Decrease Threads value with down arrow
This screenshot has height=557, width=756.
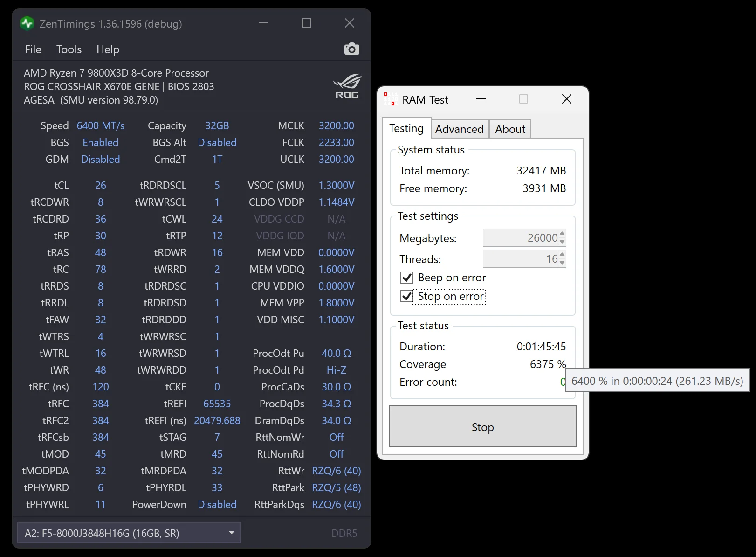[562, 263]
